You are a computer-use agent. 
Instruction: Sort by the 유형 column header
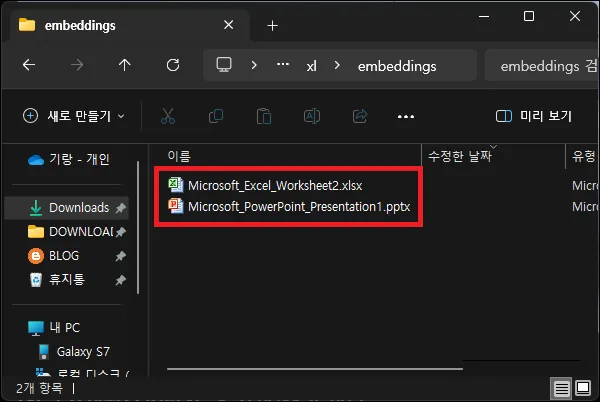(x=583, y=156)
